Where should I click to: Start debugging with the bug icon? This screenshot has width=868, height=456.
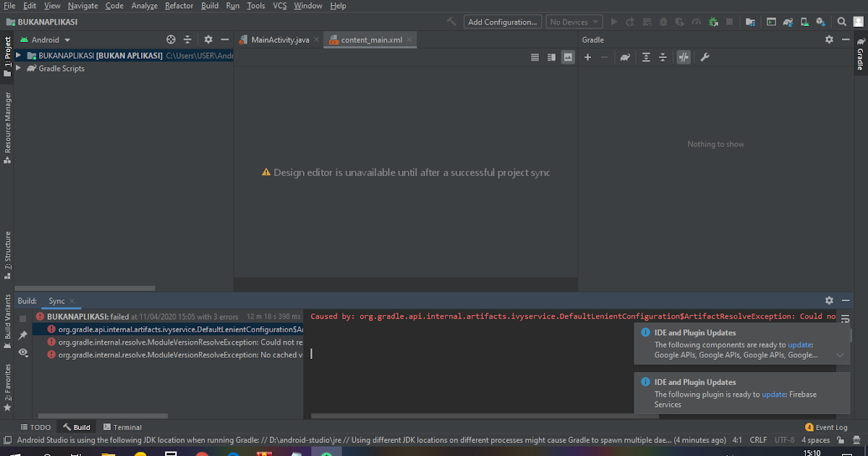tap(663, 22)
